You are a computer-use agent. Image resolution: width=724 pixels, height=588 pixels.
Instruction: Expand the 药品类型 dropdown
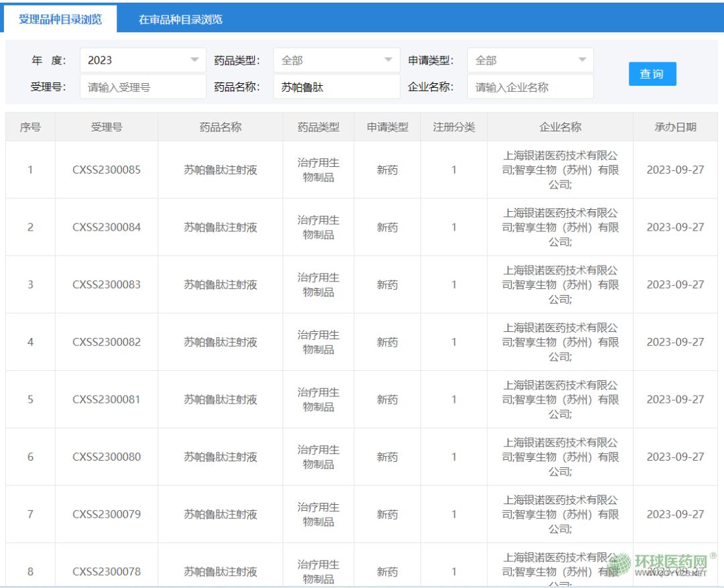click(x=337, y=60)
